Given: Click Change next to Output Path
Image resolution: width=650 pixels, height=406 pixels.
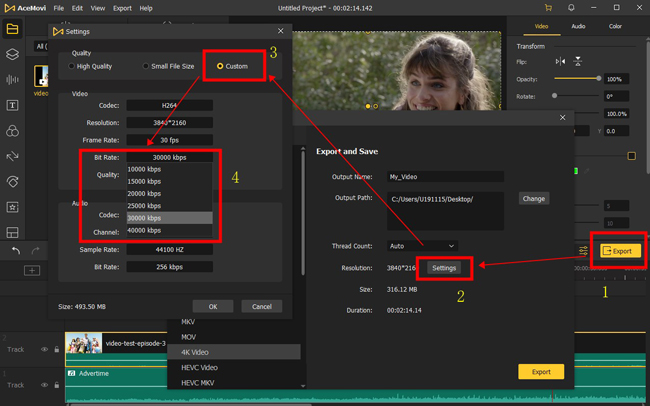Looking at the screenshot, I should pyautogui.click(x=534, y=199).
